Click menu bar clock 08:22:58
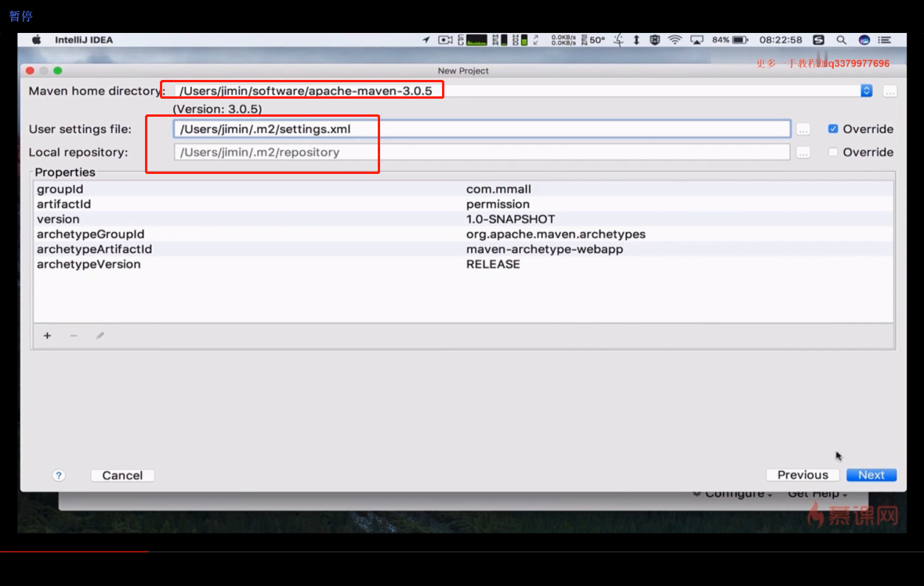This screenshot has height=586, width=924. coord(781,40)
